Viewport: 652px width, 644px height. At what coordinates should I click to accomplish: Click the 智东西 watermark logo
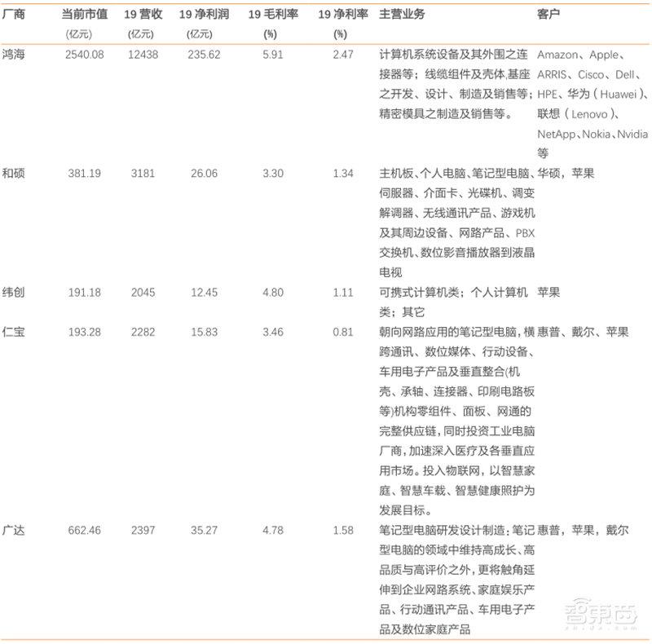click(x=601, y=618)
